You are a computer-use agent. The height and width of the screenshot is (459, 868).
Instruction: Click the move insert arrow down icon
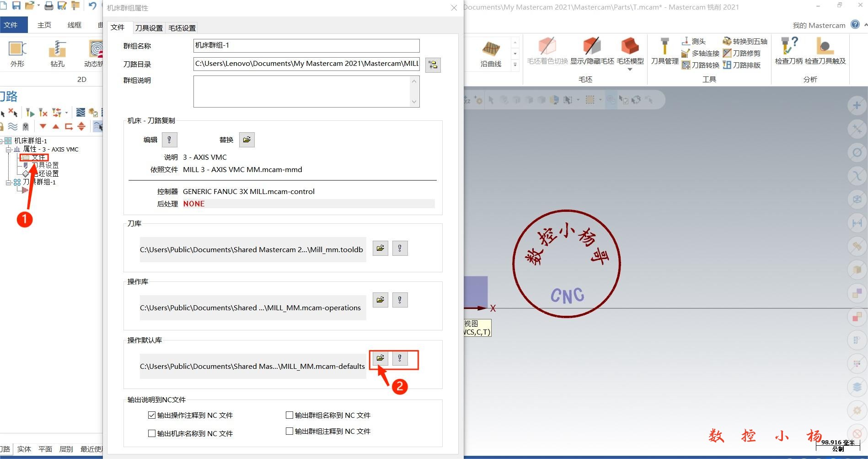(43, 126)
